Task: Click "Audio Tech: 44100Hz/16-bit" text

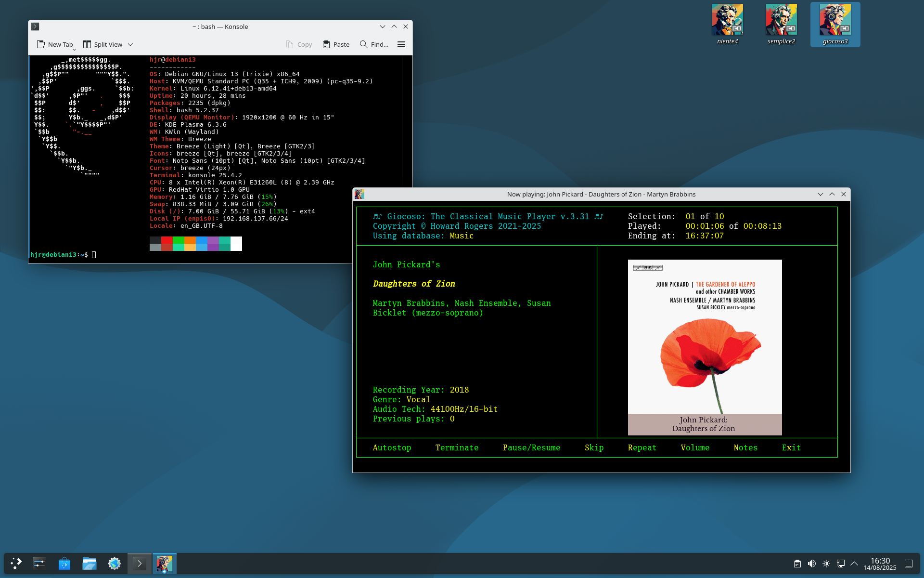Action: point(435,409)
